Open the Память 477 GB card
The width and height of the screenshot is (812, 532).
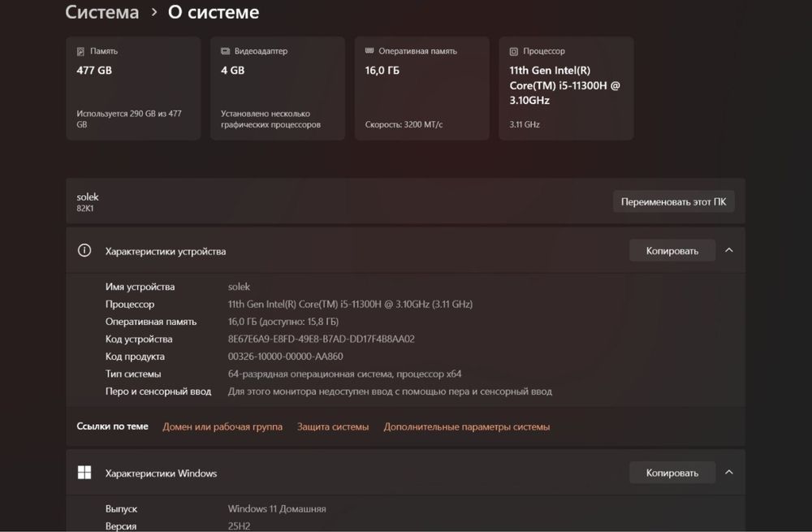point(134,88)
